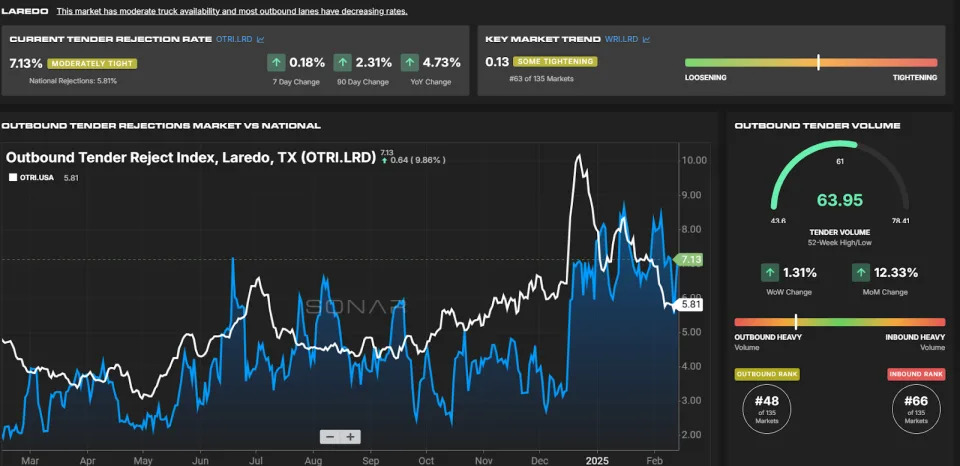Click the 'CURRENT TENDER REJECTION RATE' heading
This screenshot has height=466, width=960.
[110, 39]
